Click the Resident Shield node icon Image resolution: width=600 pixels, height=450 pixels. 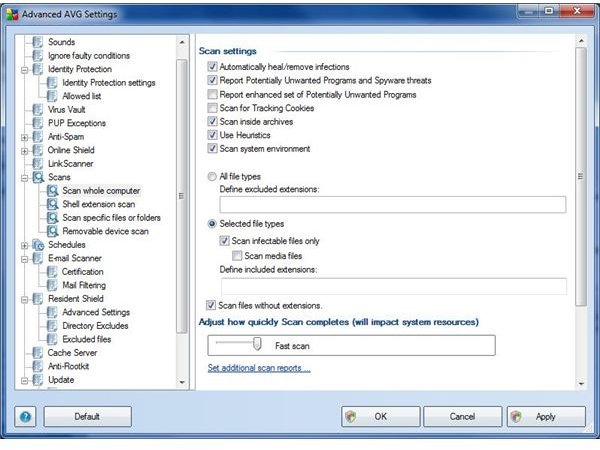38,298
